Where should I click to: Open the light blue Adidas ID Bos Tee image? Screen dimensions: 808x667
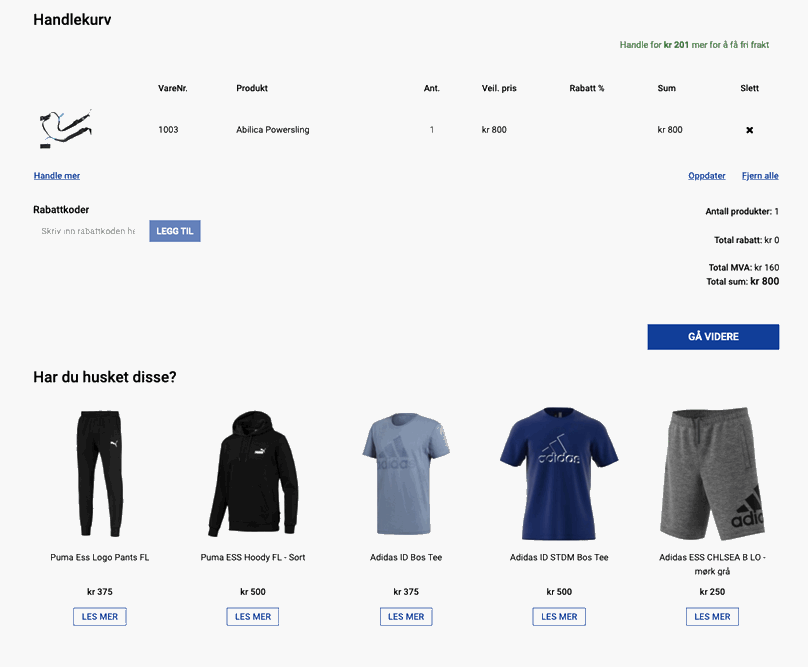[406, 473]
